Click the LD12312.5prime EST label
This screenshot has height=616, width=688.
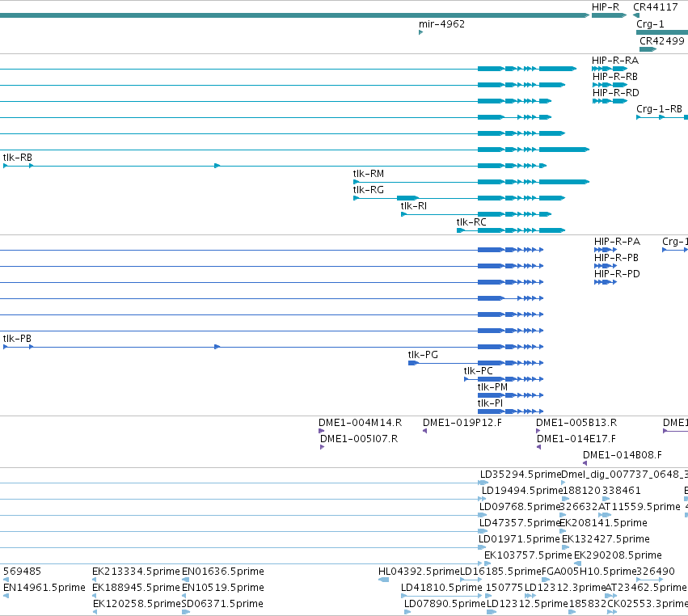(x=527, y=604)
